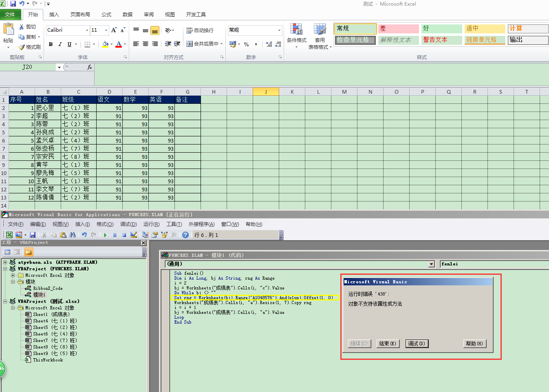Collapse the VBAProject (FUNCRES.XLAM) tree node
The width and height of the screenshot is (549, 392).
click(5, 269)
